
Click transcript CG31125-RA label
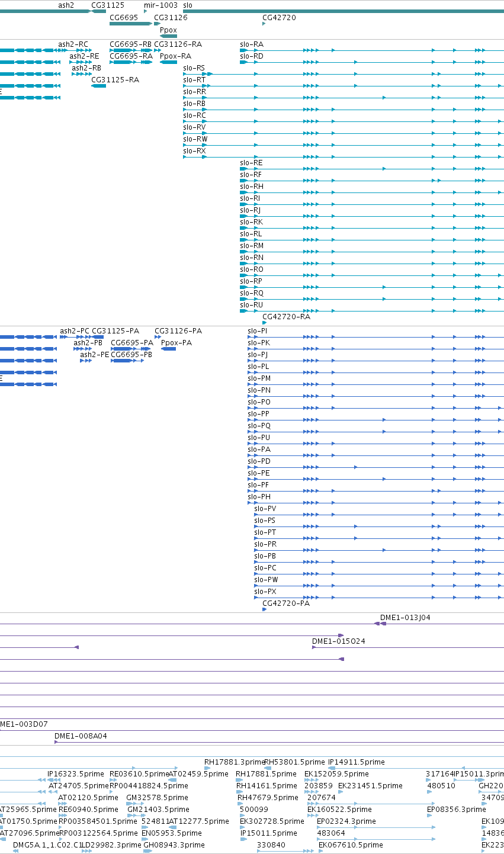pos(115,80)
